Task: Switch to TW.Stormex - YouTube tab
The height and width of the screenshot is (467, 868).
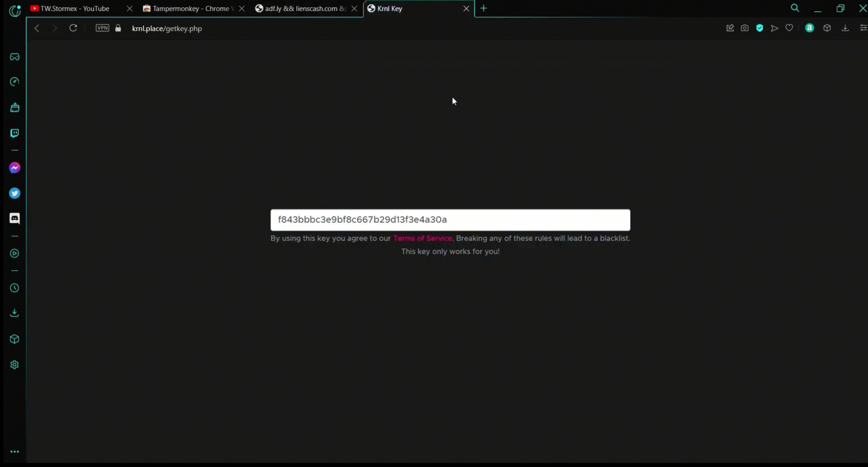Action: (75, 9)
